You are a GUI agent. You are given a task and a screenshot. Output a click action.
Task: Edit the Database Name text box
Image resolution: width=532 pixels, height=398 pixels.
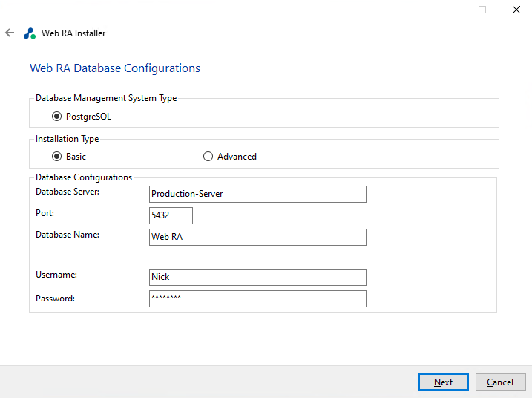pos(257,237)
